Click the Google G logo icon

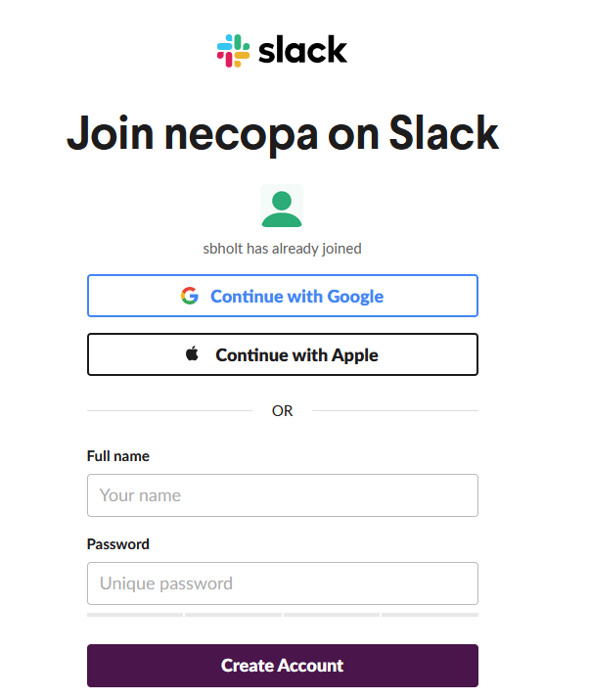(x=190, y=296)
